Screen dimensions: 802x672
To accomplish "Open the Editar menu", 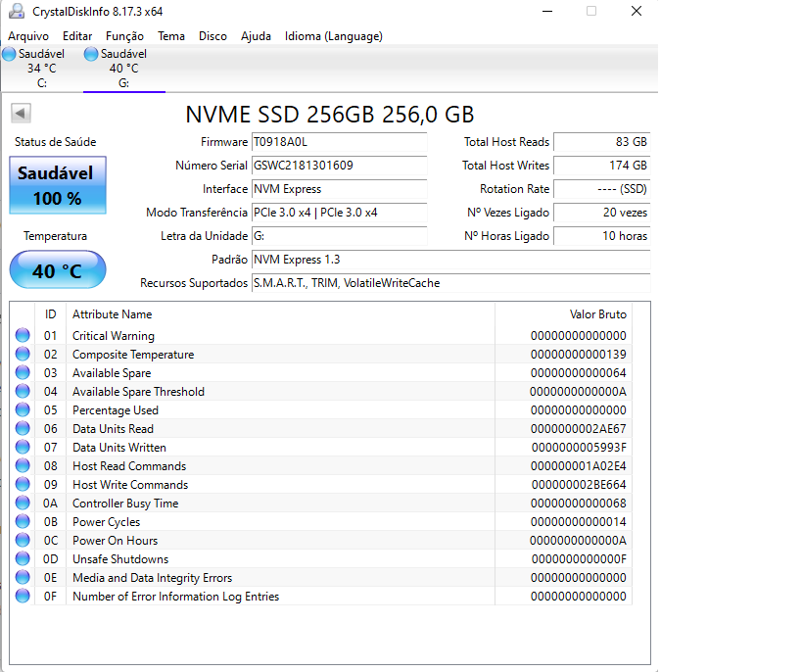I will coord(77,36).
